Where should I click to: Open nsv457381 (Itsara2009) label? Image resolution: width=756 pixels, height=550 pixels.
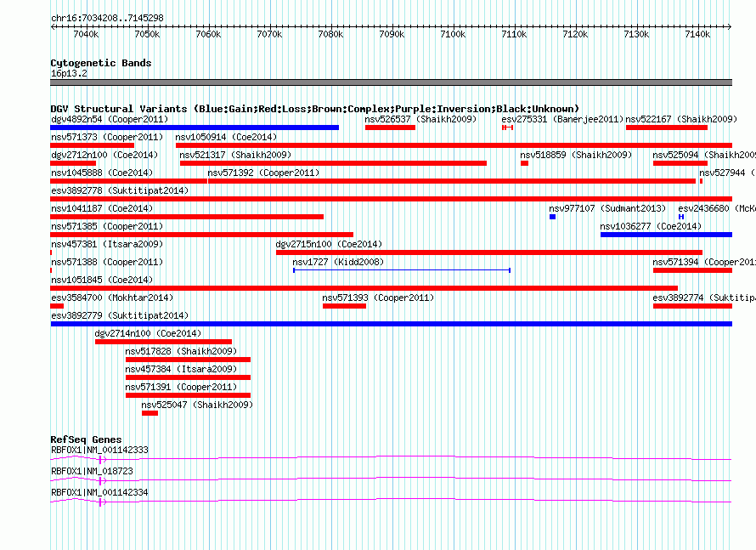click(107, 244)
